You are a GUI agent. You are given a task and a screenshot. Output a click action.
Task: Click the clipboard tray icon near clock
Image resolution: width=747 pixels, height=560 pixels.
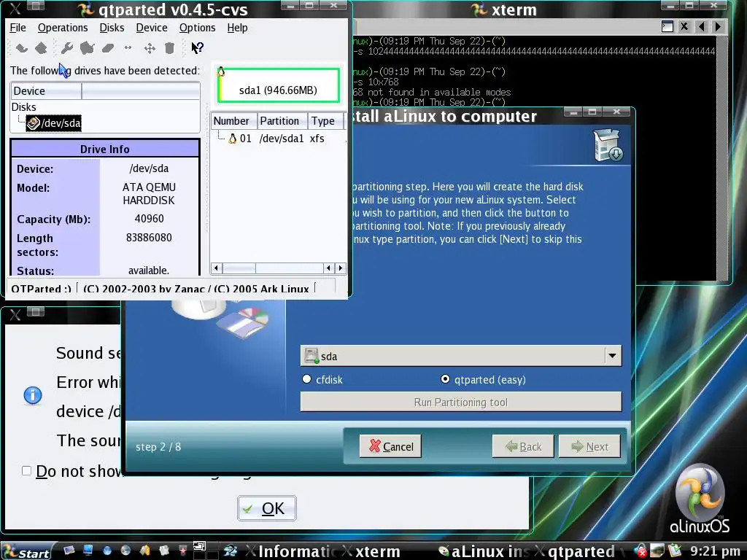(675, 551)
